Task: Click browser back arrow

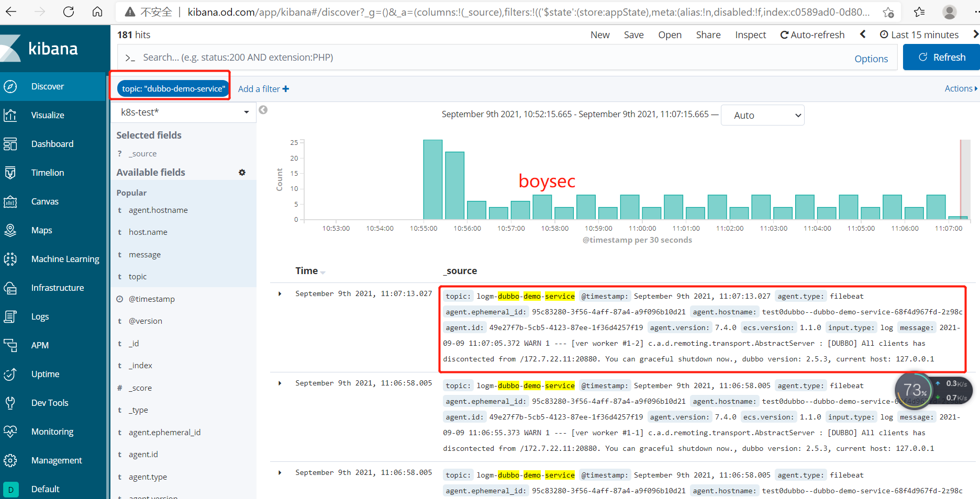Action: point(11,12)
